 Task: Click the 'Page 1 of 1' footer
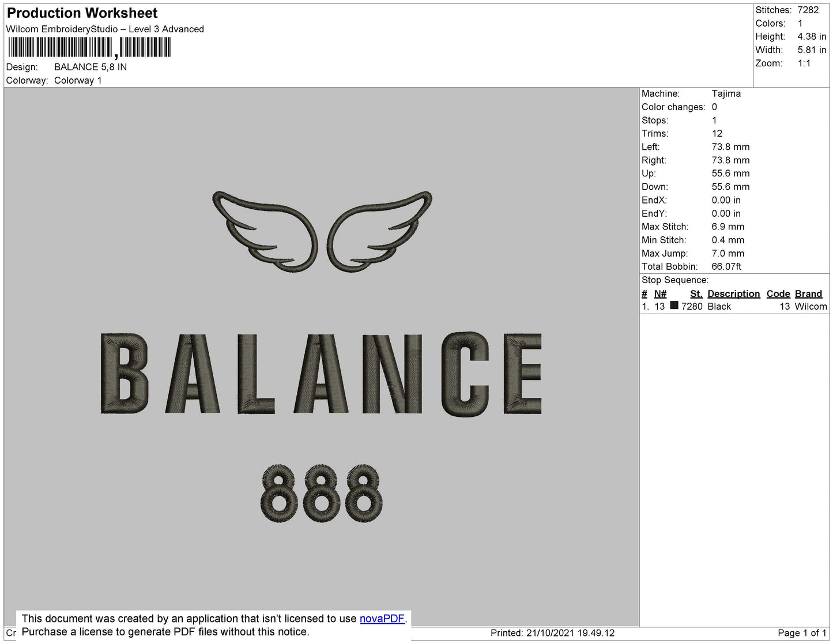tap(802, 633)
